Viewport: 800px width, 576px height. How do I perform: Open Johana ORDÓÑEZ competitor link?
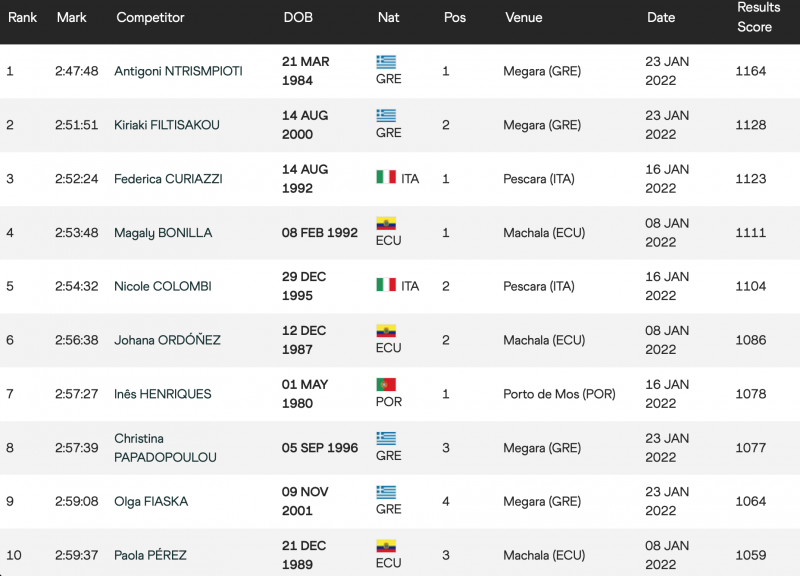pos(167,340)
